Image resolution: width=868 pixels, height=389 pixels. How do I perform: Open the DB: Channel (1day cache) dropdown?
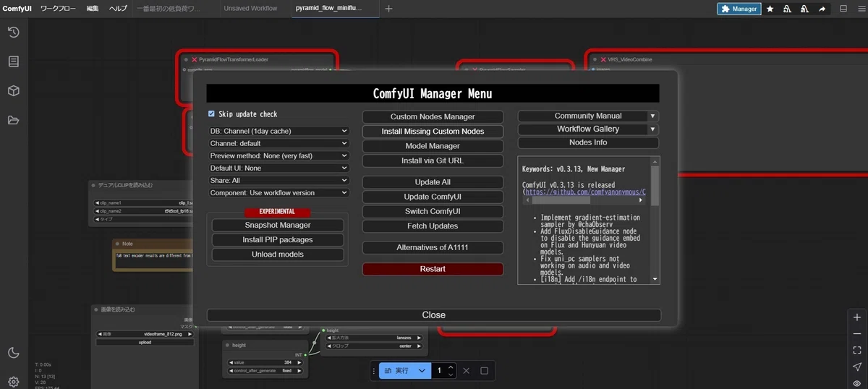click(x=279, y=132)
